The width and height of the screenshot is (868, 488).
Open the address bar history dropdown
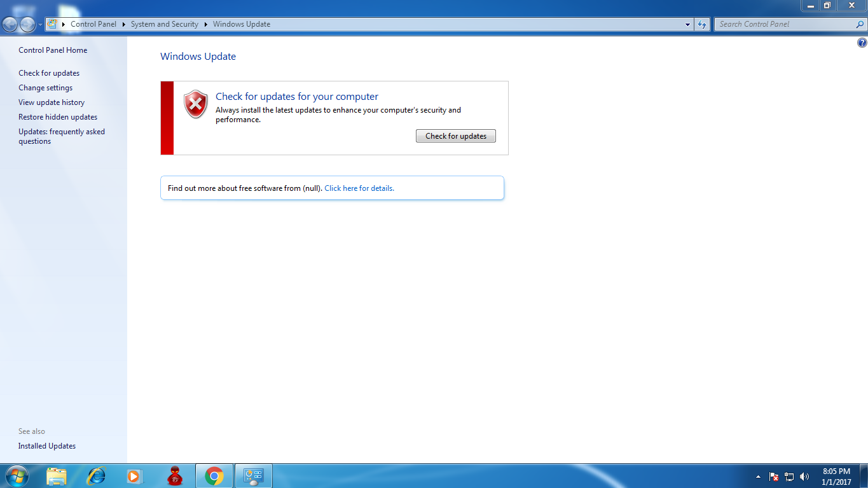pos(687,24)
